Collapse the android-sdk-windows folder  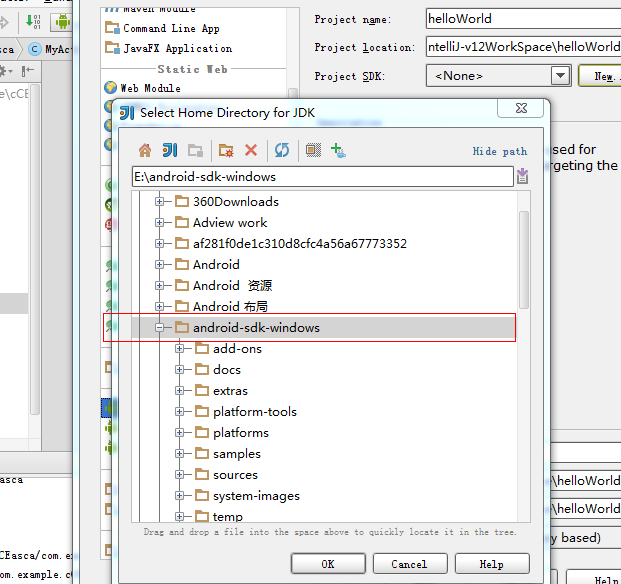pyautogui.click(x=160, y=328)
